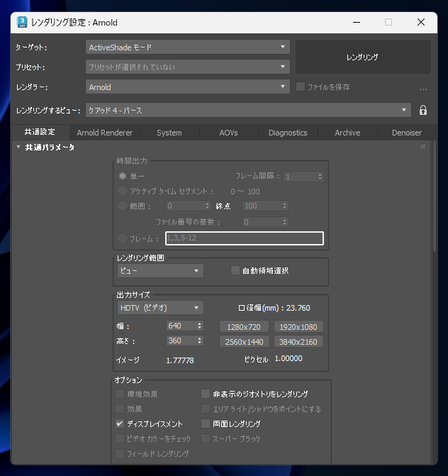This screenshot has height=476, width=448.
Task: Open the 出力サイズ HDTV (ビデオ) dropdown
Action: pyautogui.click(x=160, y=308)
